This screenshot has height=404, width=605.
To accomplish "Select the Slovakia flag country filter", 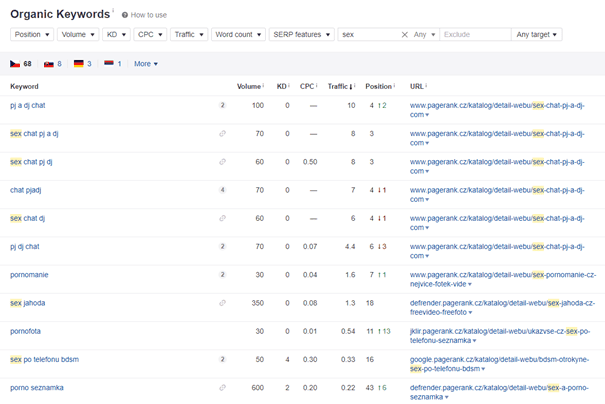I will [x=49, y=63].
